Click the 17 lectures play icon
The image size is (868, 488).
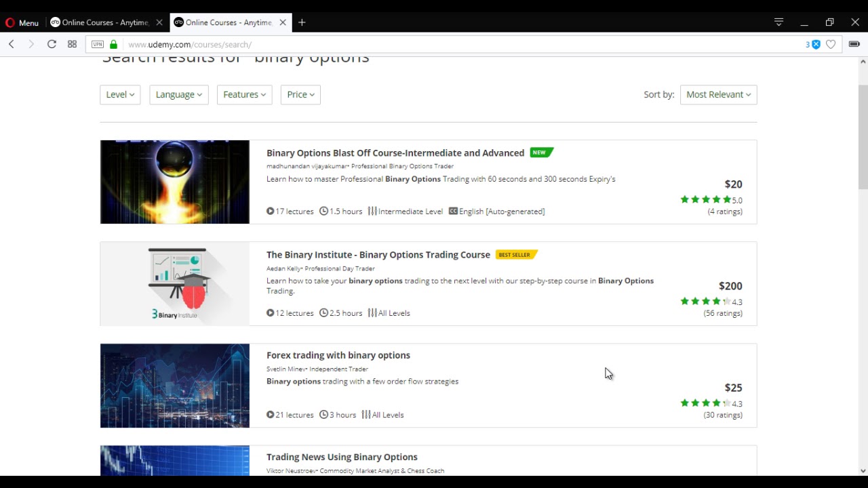point(271,211)
